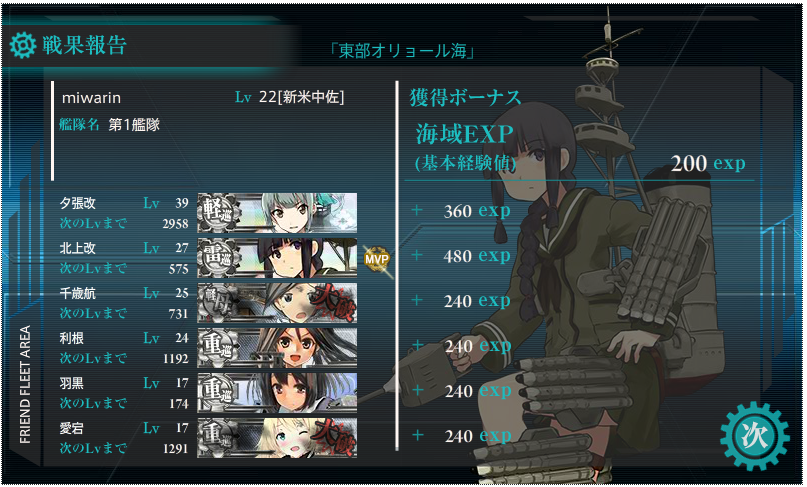The height and width of the screenshot is (487, 807).
Task: Click the 重巡 ship-type badge on 利根
Action: 219,347
